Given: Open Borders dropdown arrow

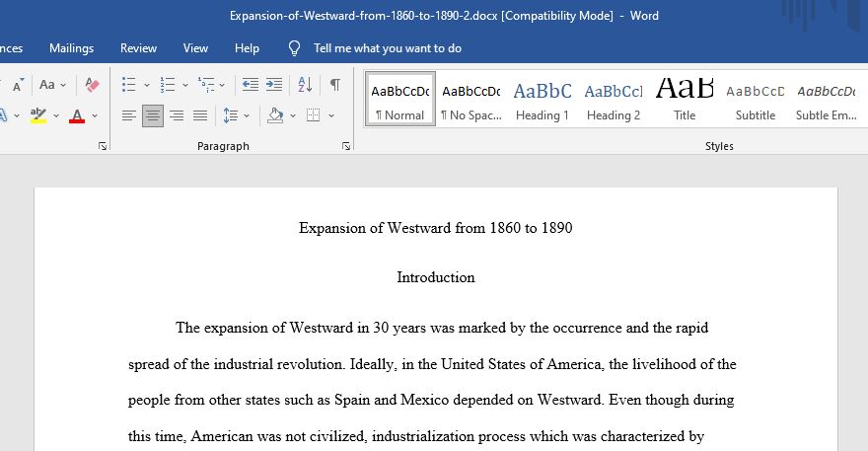Looking at the screenshot, I should (x=331, y=115).
